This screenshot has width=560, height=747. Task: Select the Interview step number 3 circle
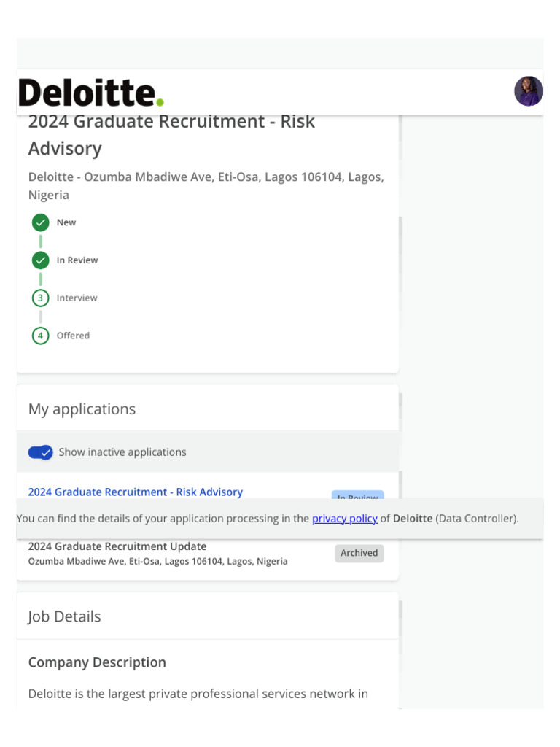41,298
